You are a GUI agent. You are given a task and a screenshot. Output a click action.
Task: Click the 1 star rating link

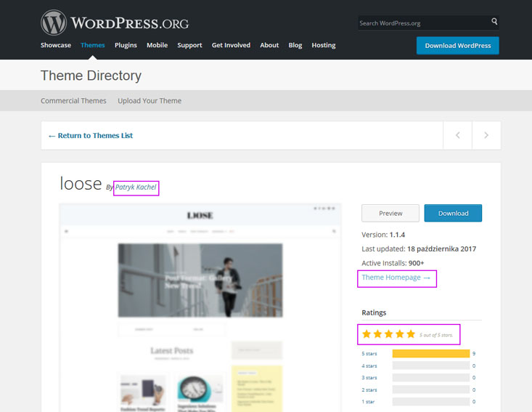coord(368,402)
